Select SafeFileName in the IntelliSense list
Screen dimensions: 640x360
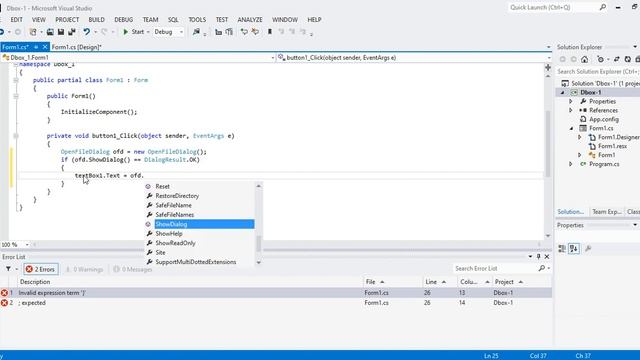point(173,205)
